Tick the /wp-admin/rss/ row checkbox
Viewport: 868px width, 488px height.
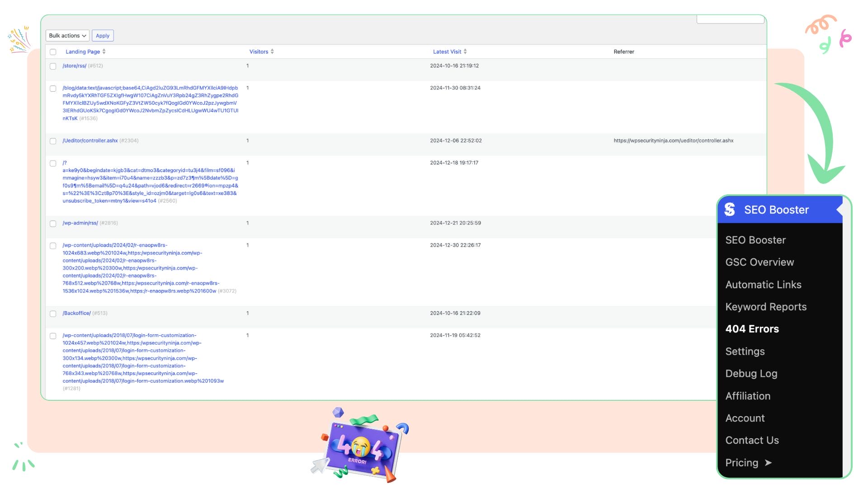pyautogui.click(x=53, y=224)
